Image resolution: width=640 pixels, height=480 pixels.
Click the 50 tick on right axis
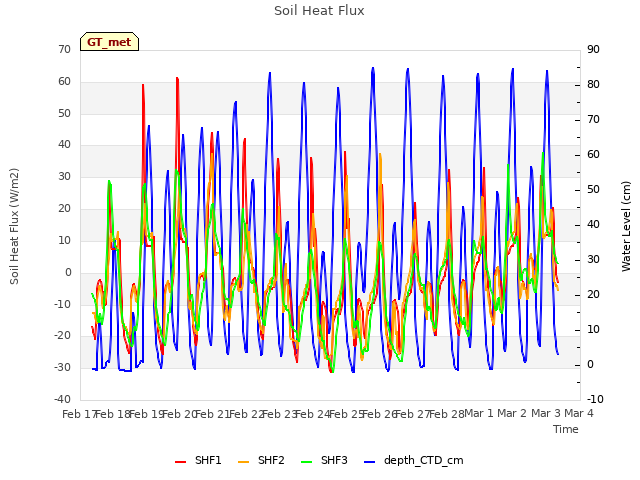[x=593, y=189]
